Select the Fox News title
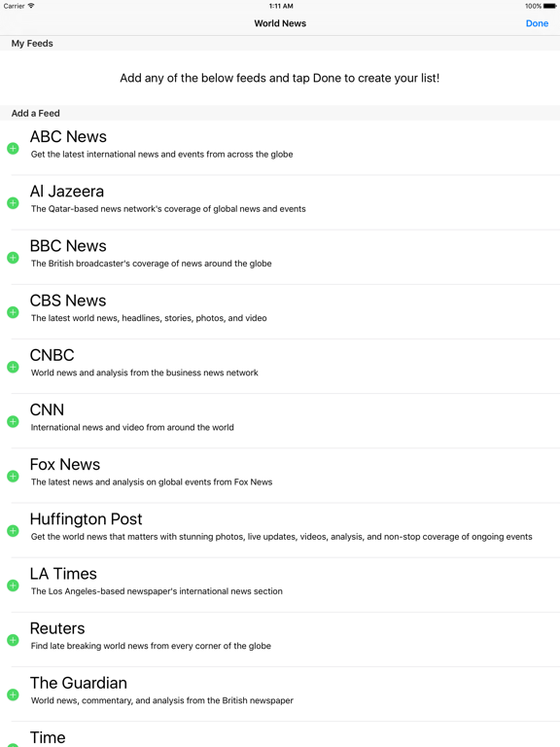 pyautogui.click(x=65, y=465)
